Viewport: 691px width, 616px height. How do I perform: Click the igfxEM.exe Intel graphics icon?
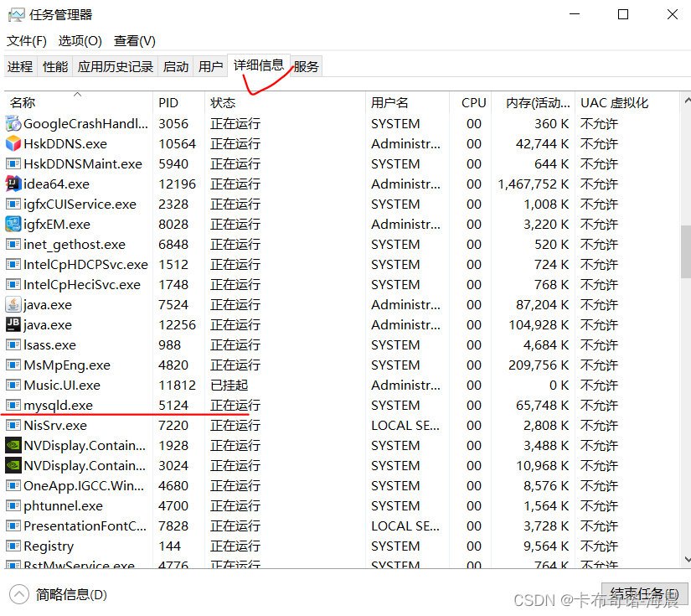[x=13, y=225]
